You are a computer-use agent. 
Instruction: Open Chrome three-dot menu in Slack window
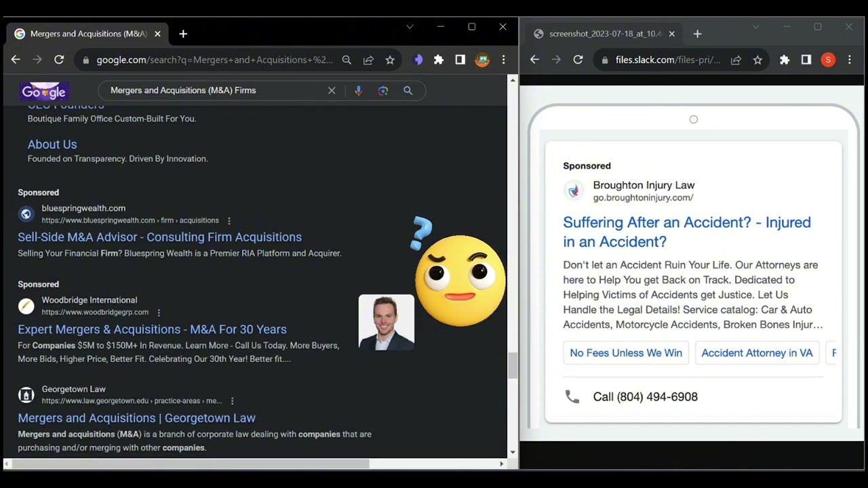849,60
